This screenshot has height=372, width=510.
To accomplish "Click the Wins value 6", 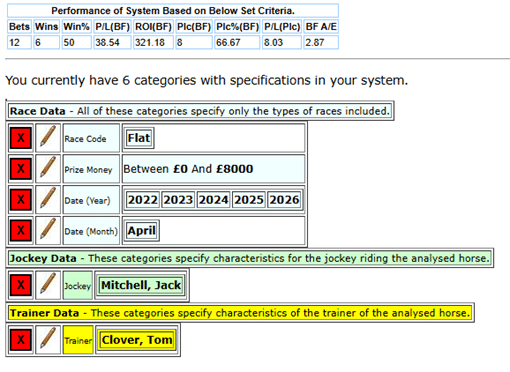I will [x=47, y=42].
